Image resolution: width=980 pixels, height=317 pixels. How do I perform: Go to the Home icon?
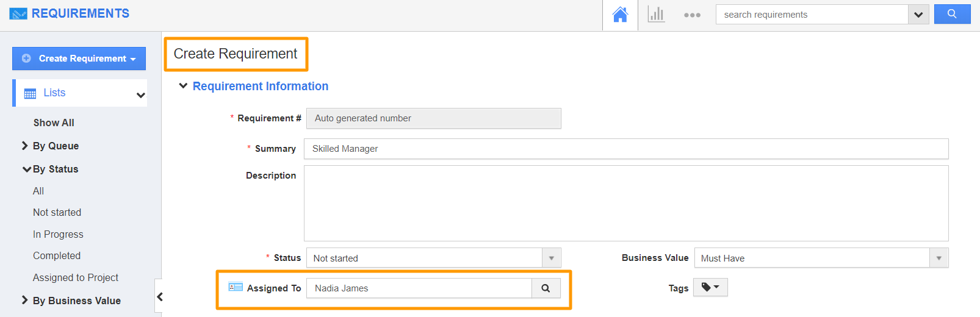coord(620,15)
